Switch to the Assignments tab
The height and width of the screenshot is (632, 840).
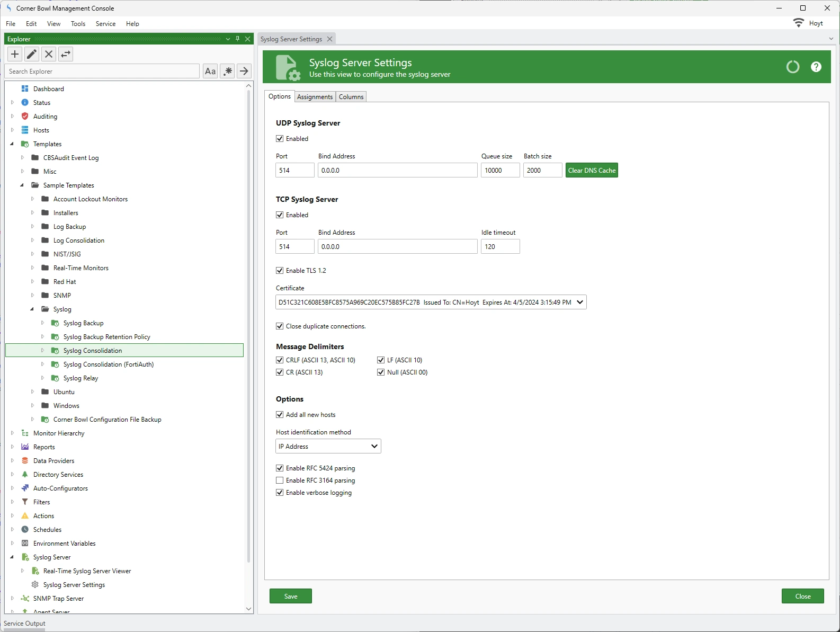(x=315, y=97)
